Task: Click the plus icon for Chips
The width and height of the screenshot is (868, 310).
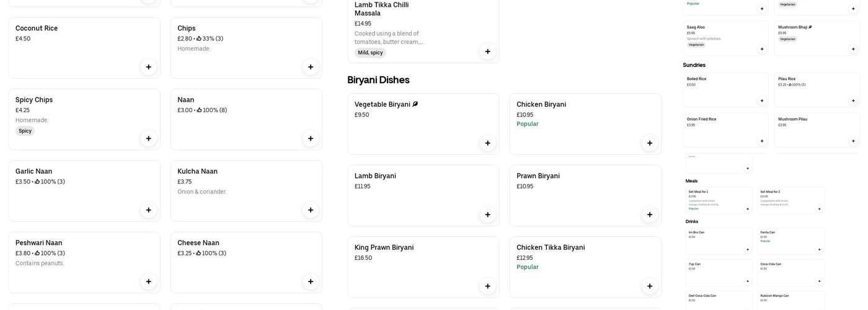Action: [x=311, y=67]
